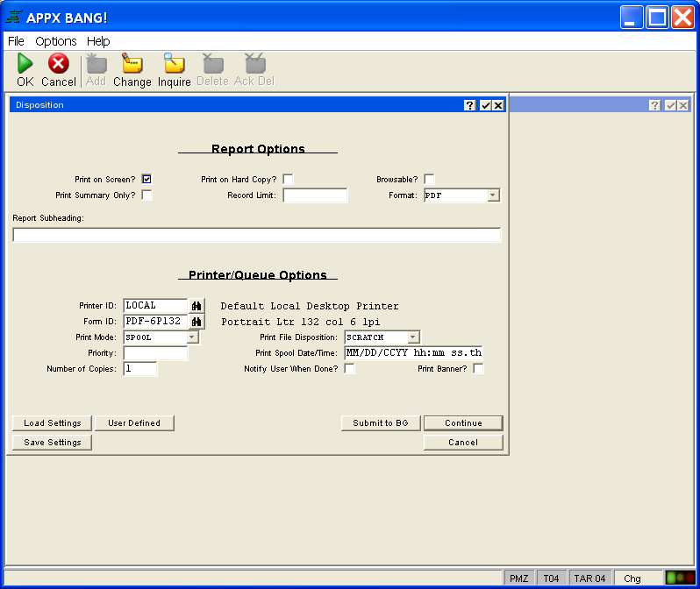Viewport: 700px width, 589px height.
Task: Enable the Notify User When Done checkbox
Action: tap(349, 369)
